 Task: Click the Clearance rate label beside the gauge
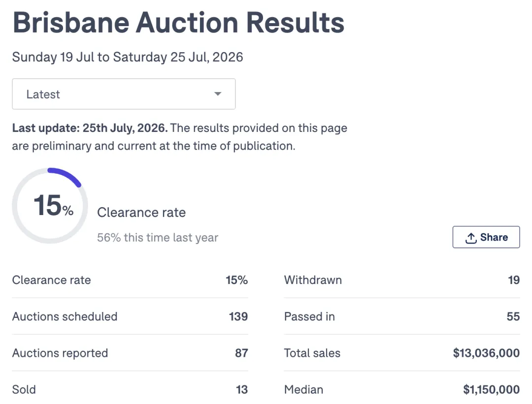(x=141, y=213)
